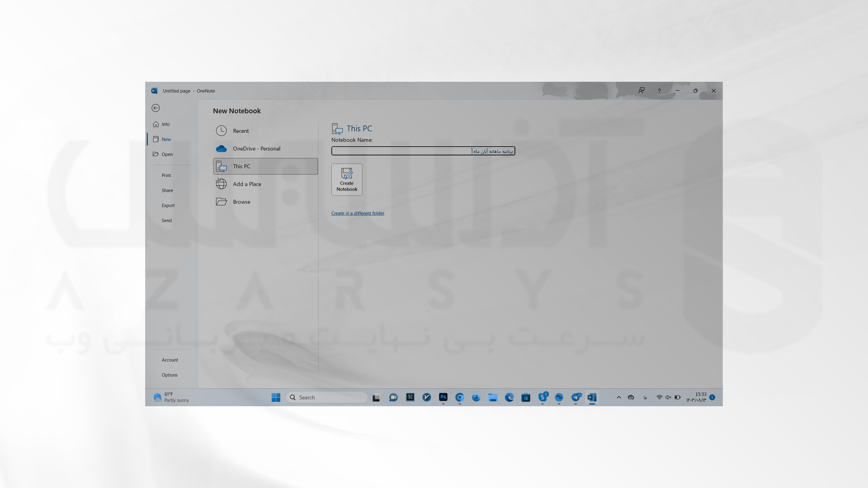The image size is (868, 488).
Task: Click the Recent notebooks option
Action: [x=241, y=130]
